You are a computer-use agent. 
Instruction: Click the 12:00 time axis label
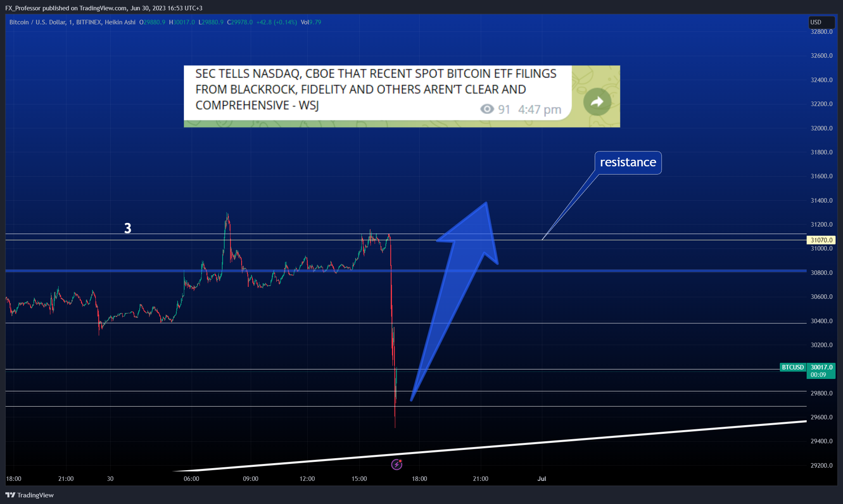[x=307, y=478]
